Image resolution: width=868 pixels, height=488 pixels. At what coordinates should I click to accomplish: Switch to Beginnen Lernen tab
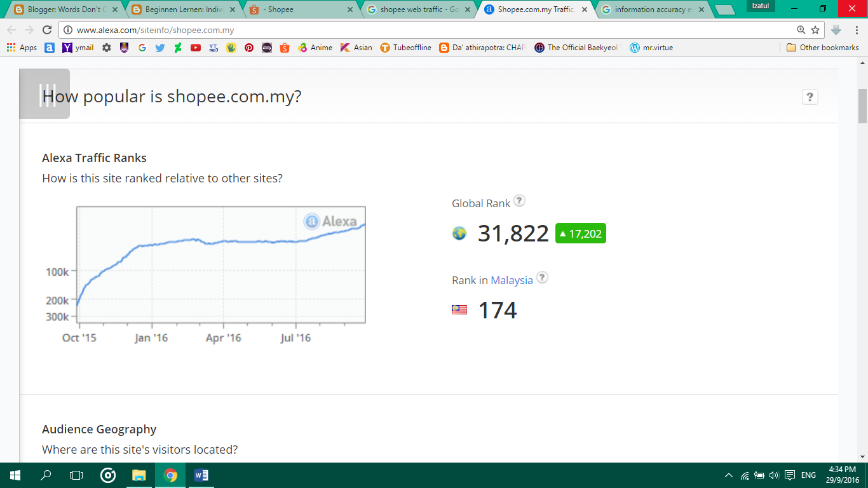click(x=182, y=10)
